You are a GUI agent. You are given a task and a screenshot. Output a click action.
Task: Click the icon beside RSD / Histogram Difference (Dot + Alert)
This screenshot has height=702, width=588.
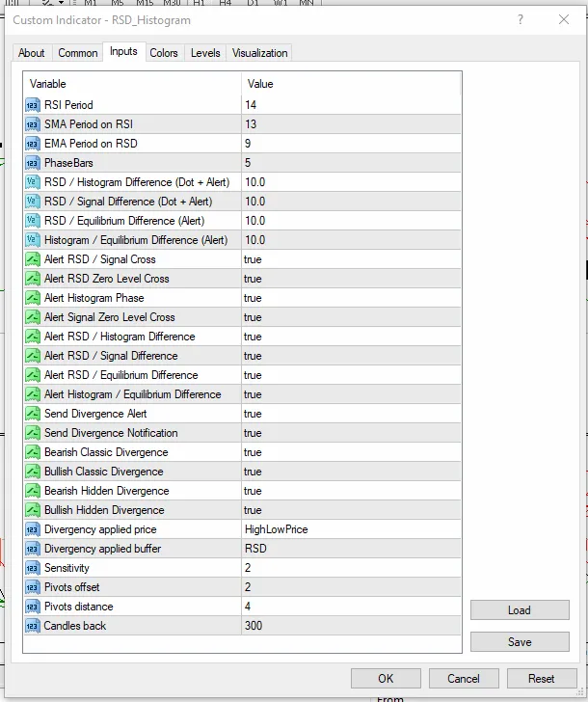(33, 182)
